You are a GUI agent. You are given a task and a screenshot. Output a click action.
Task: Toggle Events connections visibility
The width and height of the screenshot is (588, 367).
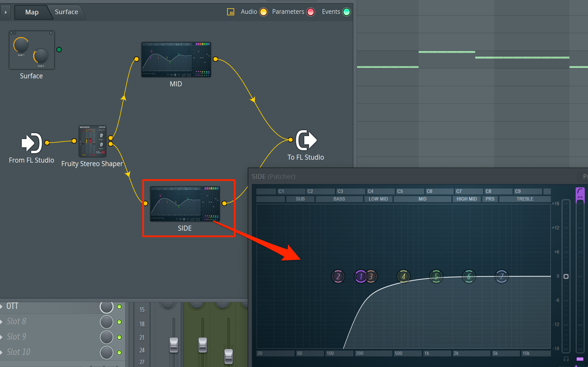347,12
